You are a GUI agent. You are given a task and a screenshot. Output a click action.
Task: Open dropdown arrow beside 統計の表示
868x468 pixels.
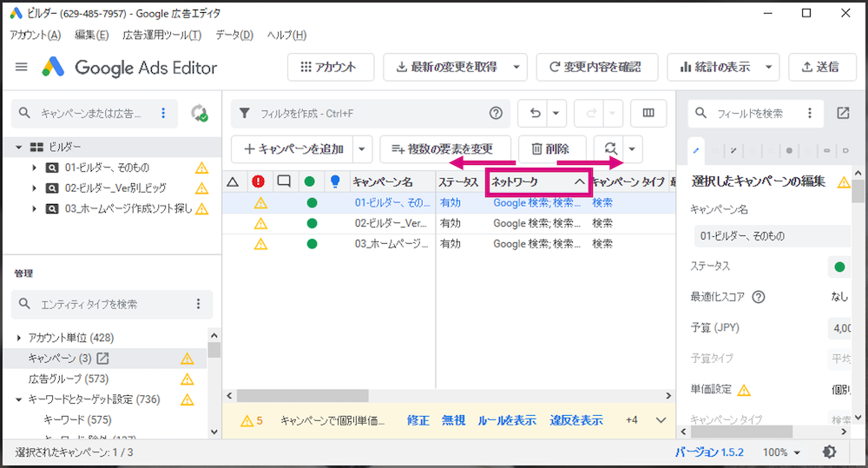(768, 67)
